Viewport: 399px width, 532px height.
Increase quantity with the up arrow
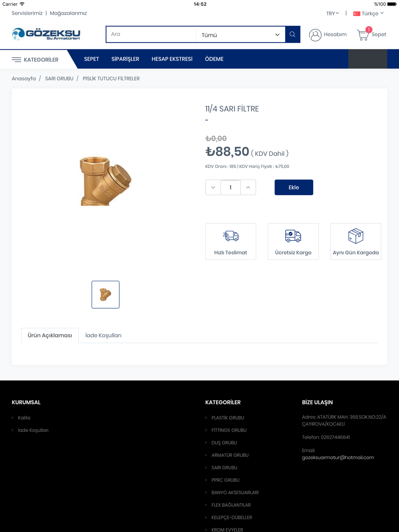click(248, 187)
